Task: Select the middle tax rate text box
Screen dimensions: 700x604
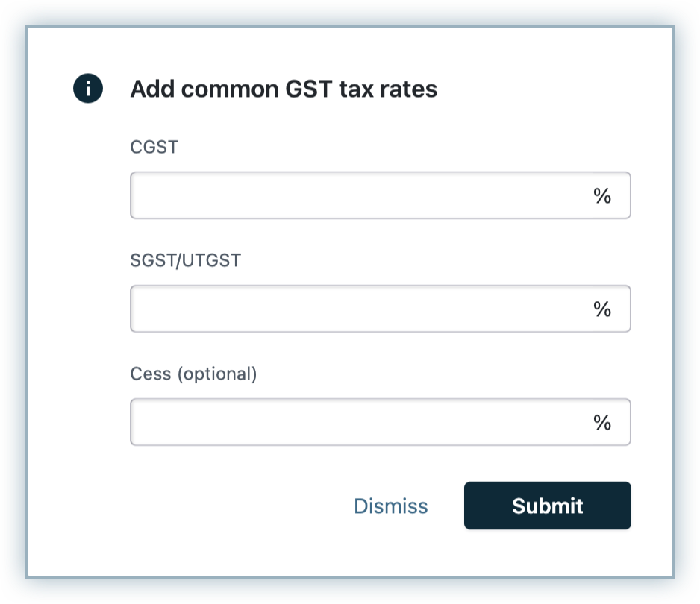Action: pyautogui.click(x=358, y=309)
